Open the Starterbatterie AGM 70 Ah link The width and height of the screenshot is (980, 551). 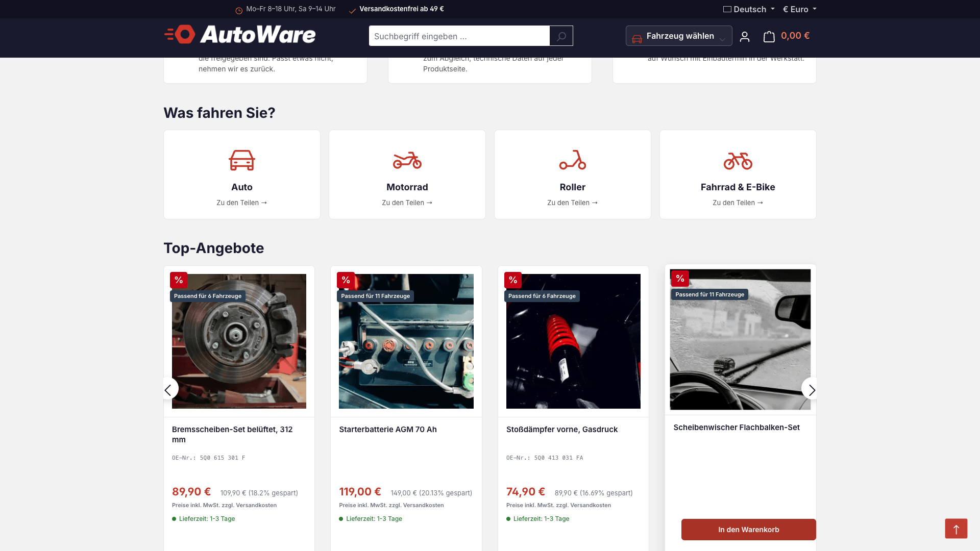tap(388, 430)
